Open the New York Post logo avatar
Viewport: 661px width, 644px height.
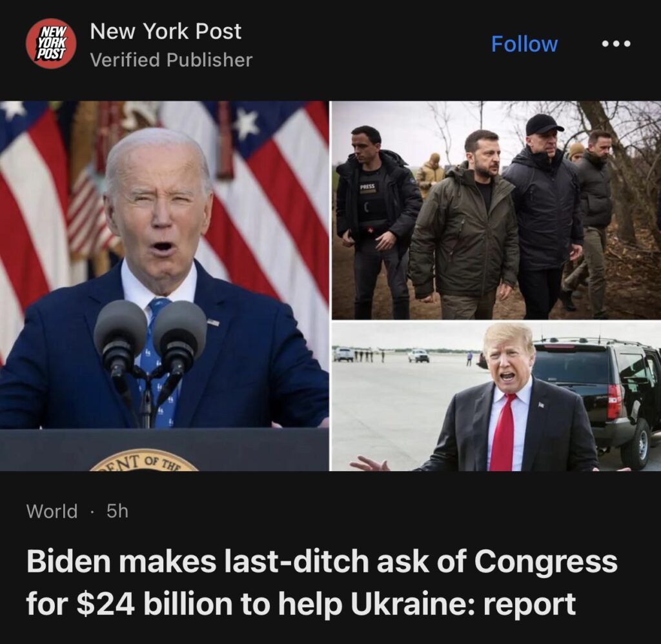point(51,43)
